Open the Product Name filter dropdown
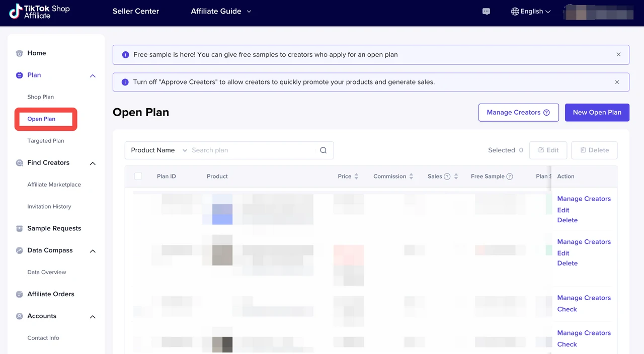 click(158, 150)
